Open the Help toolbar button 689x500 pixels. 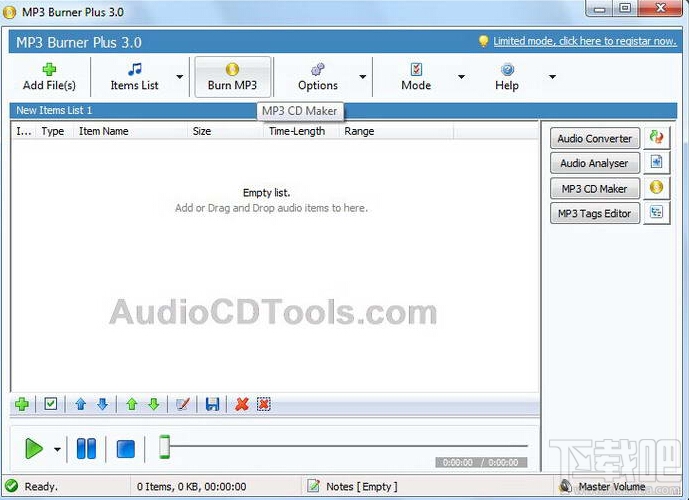point(507,77)
